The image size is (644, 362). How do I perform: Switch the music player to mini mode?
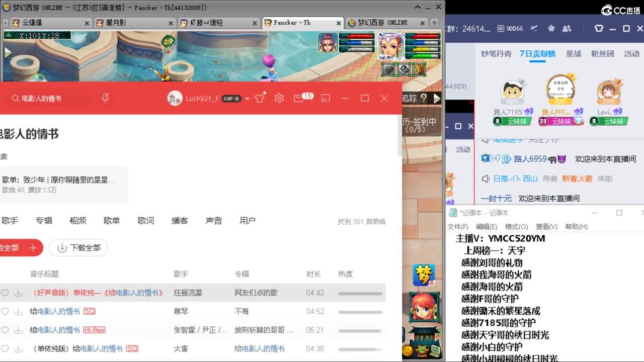[x=326, y=98]
